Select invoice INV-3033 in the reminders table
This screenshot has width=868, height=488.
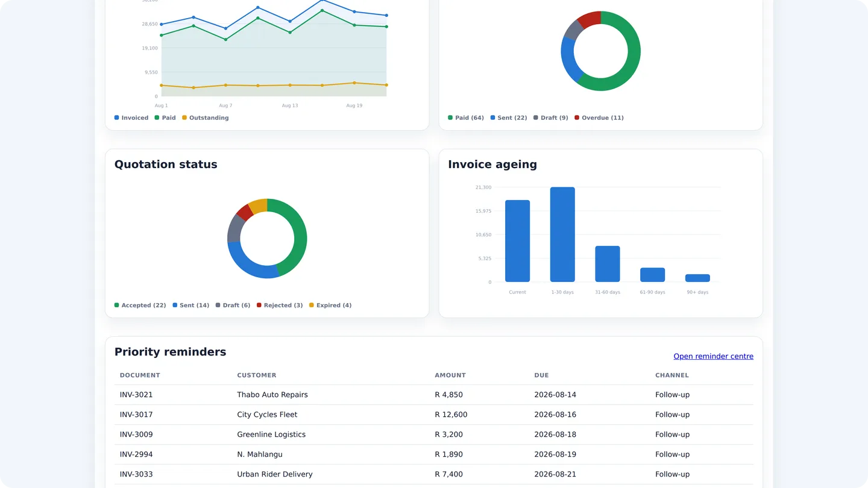point(136,474)
